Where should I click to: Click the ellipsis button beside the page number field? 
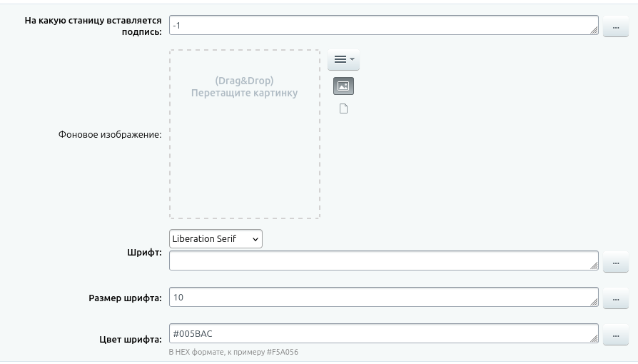point(616,26)
